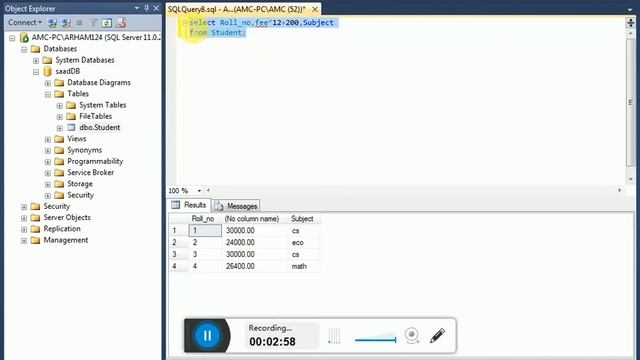Open the Results tab
The height and width of the screenshot is (360, 640).
189,205
